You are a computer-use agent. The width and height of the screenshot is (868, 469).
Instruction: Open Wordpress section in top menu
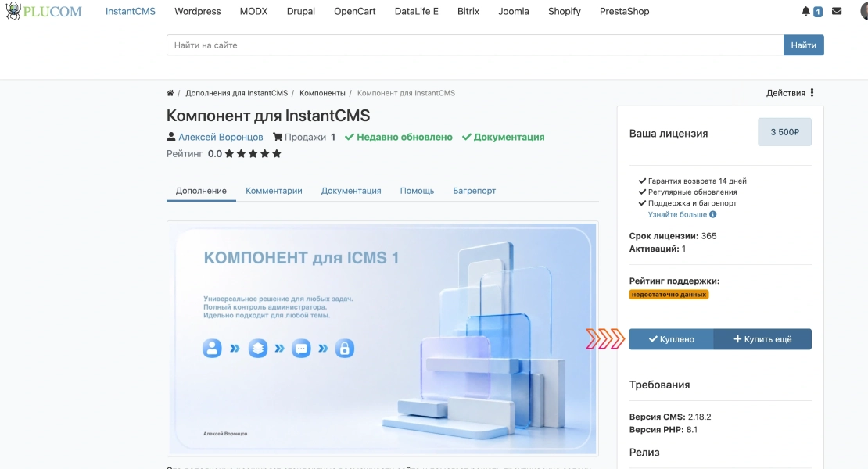[198, 11]
